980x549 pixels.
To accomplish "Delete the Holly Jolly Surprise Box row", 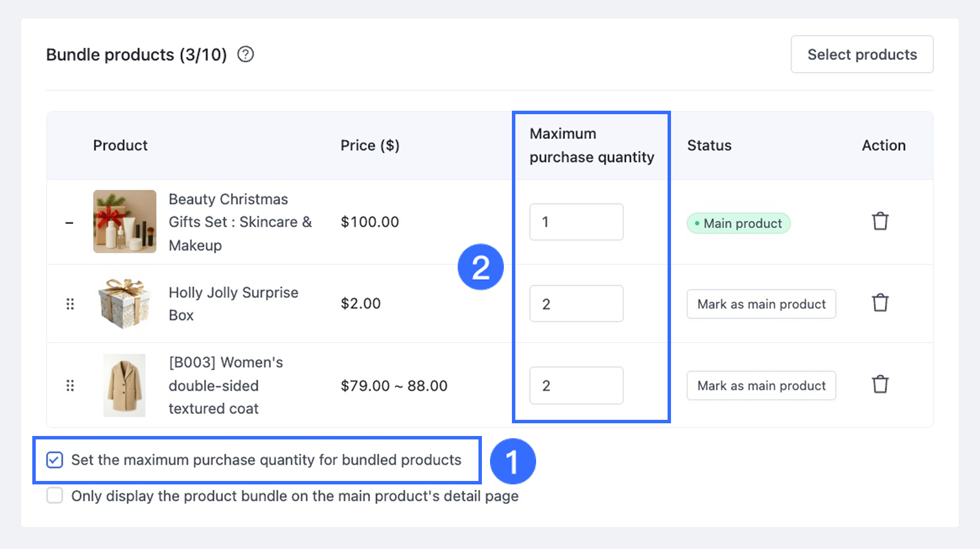I will pyautogui.click(x=880, y=303).
